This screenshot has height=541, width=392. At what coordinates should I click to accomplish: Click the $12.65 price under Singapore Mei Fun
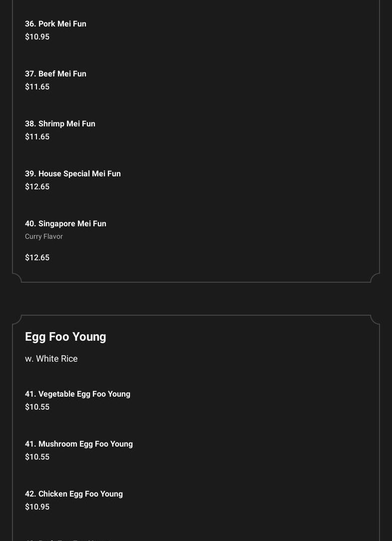click(x=37, y=258)
